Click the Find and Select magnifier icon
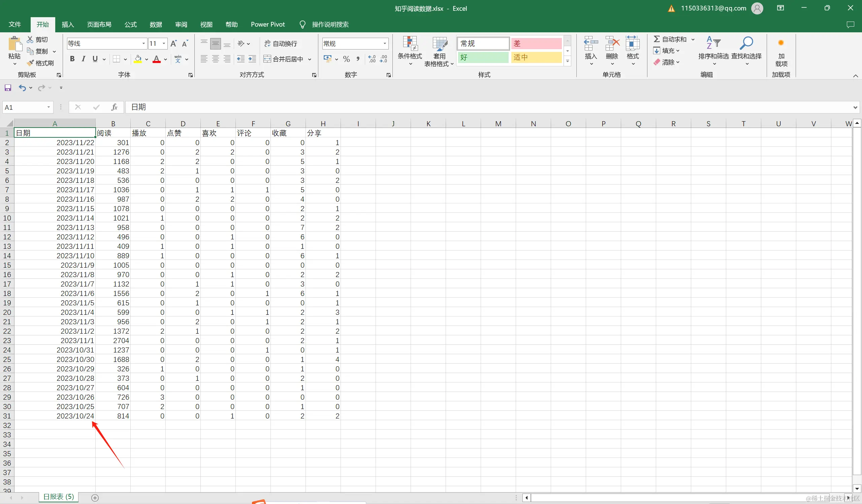This screenshot has width=862, height=504. point(746,44)
